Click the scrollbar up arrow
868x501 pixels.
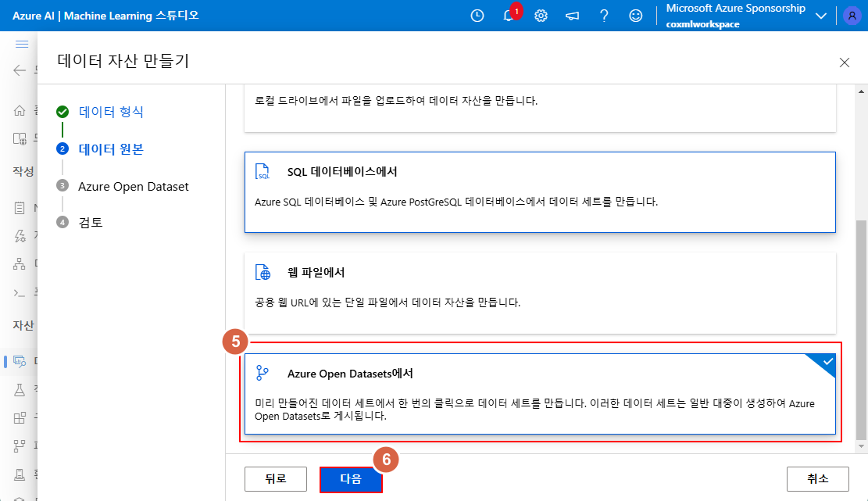[861, 91]
